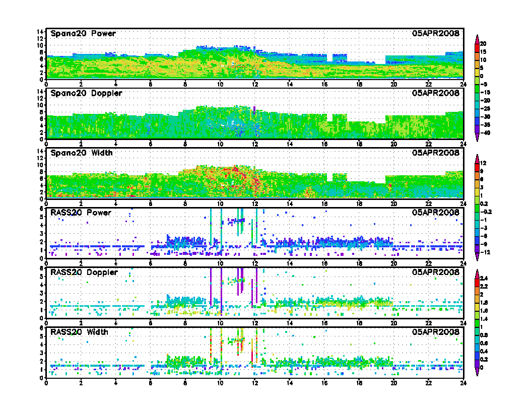Click the purple spike at hour 12 in Spano20 Doppler

pos(254,110)
